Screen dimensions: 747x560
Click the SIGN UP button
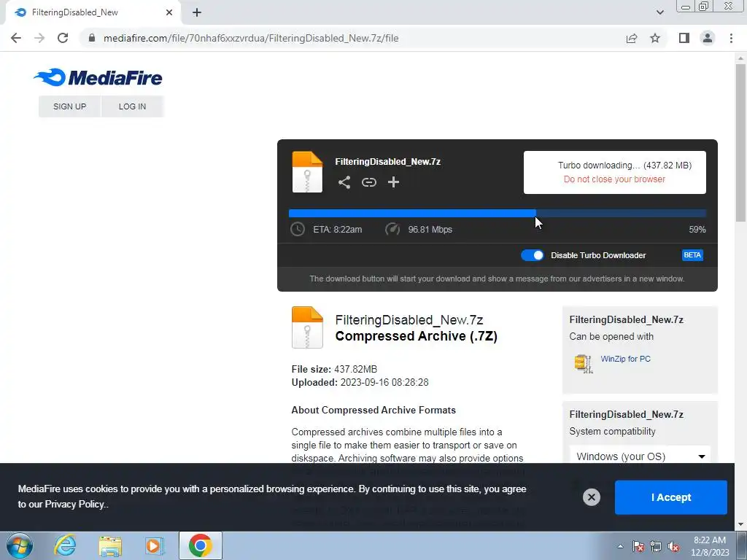coord(69,106)
